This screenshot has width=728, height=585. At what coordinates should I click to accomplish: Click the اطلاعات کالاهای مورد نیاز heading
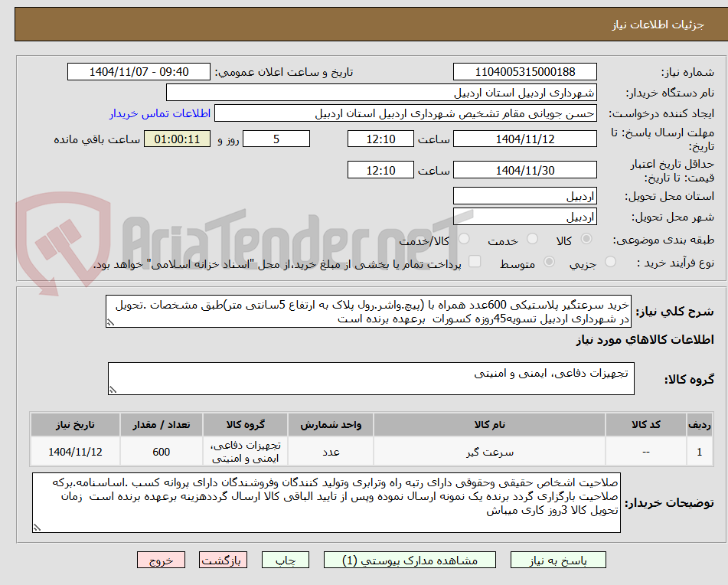click(x=645, y=340)
